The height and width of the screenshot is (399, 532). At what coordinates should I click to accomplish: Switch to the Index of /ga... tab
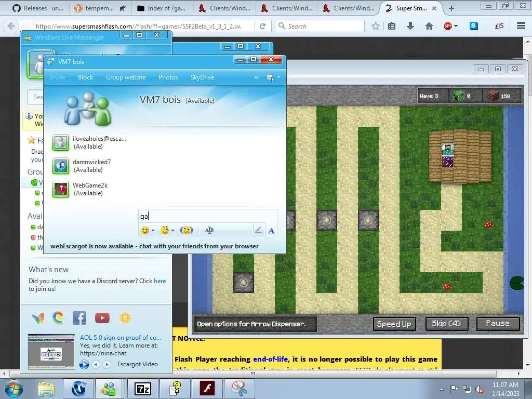coord(162,8)
